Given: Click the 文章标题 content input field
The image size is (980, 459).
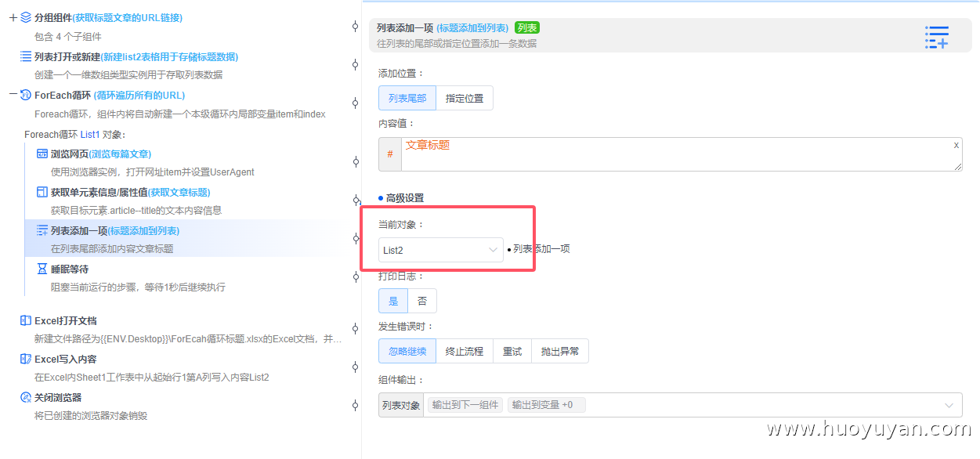Looking at the screenshot, I should click(x=674, y=154).
